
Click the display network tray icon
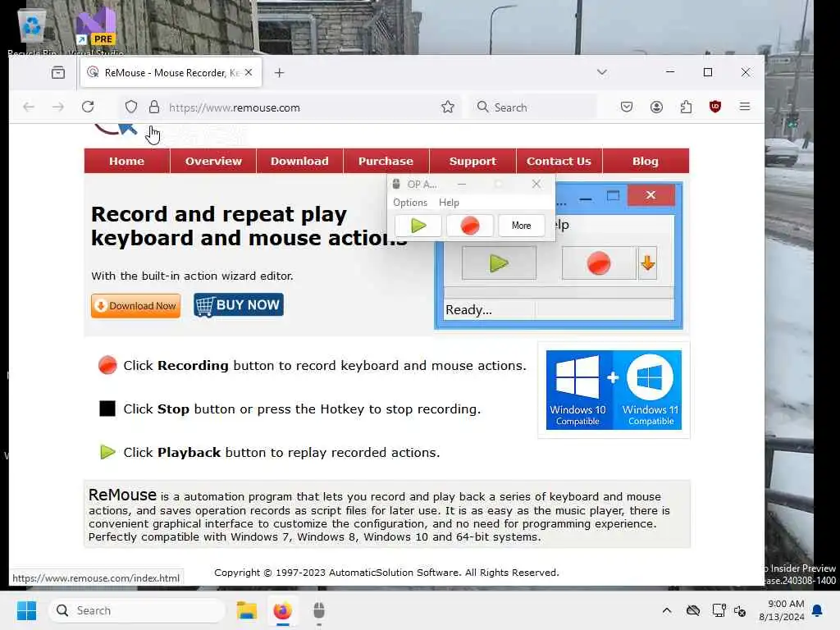tap(719, 610)
